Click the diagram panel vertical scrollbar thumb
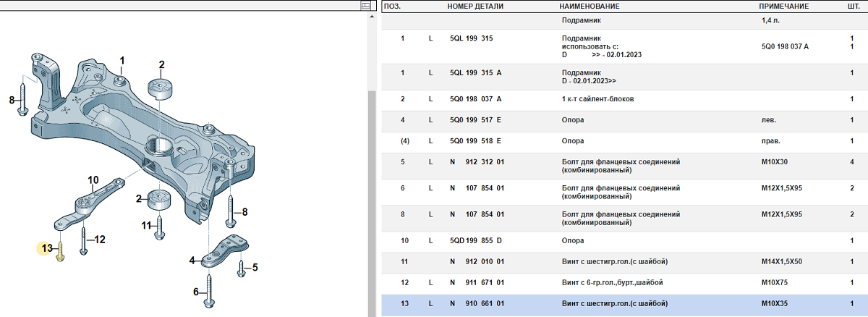 [372, 203]
